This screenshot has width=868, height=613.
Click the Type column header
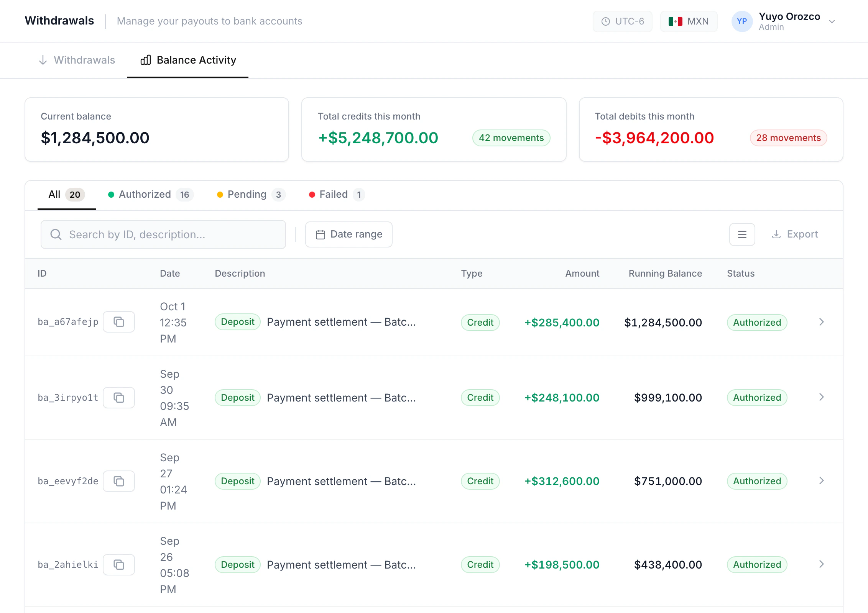[472, 274]
